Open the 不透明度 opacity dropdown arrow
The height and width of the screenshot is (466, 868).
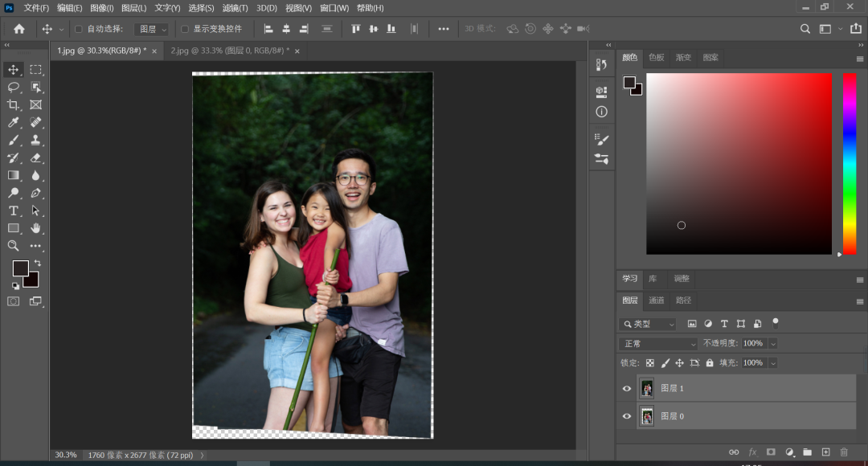[773, 344]
